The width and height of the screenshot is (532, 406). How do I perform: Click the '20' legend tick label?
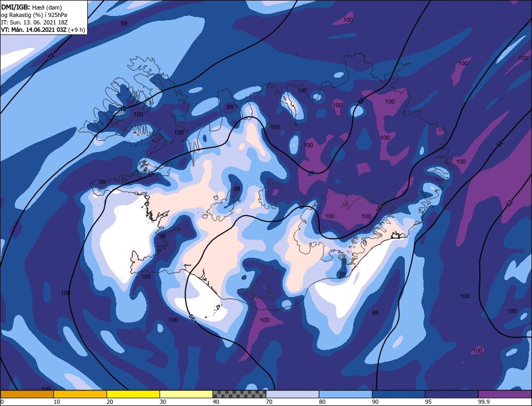(110, 402)
